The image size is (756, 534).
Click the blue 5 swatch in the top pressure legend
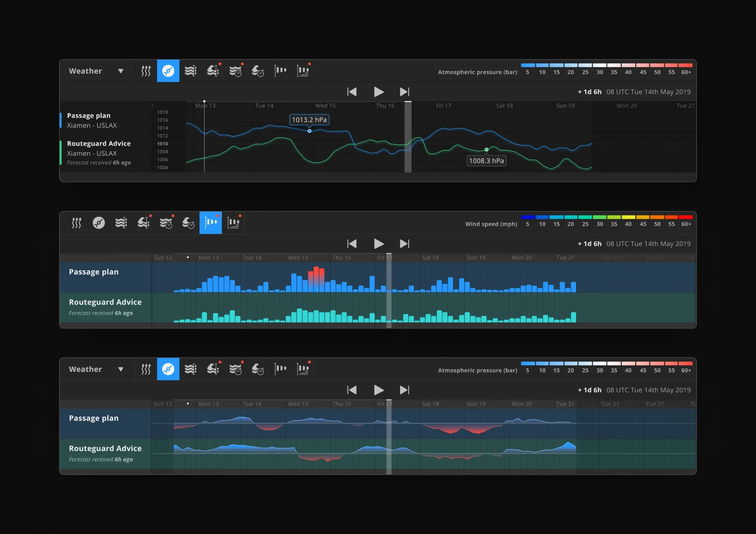528,65
